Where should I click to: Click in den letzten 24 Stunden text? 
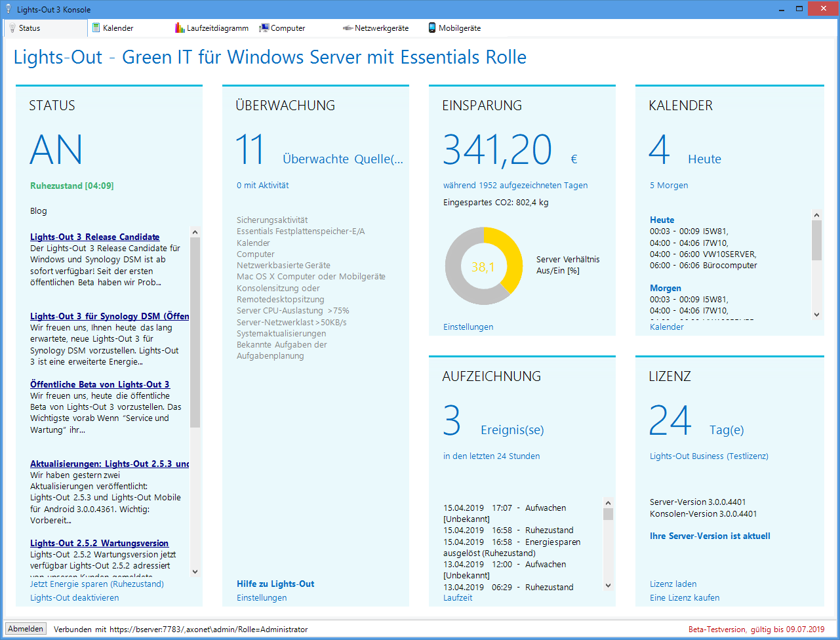(x=492, y=456)
